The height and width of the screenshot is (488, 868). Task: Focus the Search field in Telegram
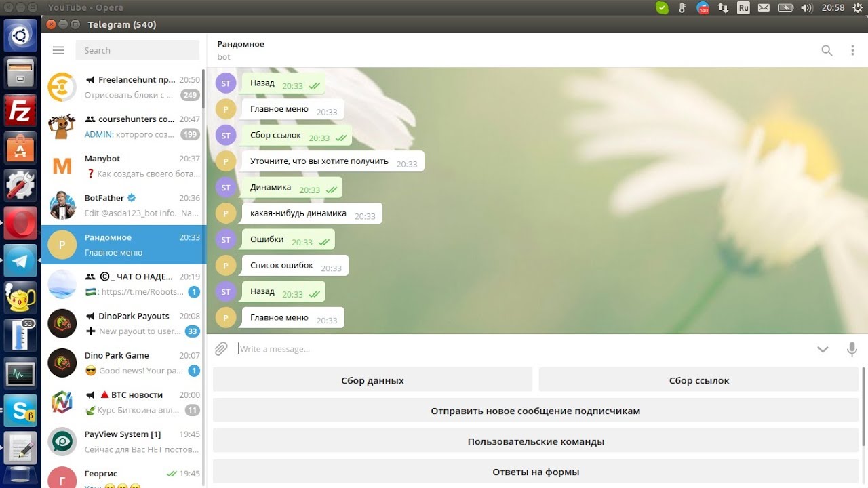[x=138, y=50]
